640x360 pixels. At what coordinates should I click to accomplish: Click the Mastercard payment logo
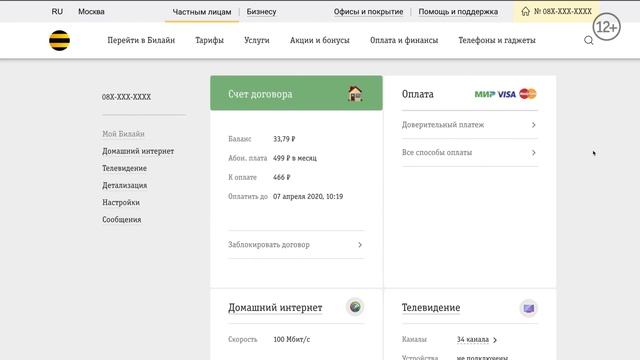[528, 94]
